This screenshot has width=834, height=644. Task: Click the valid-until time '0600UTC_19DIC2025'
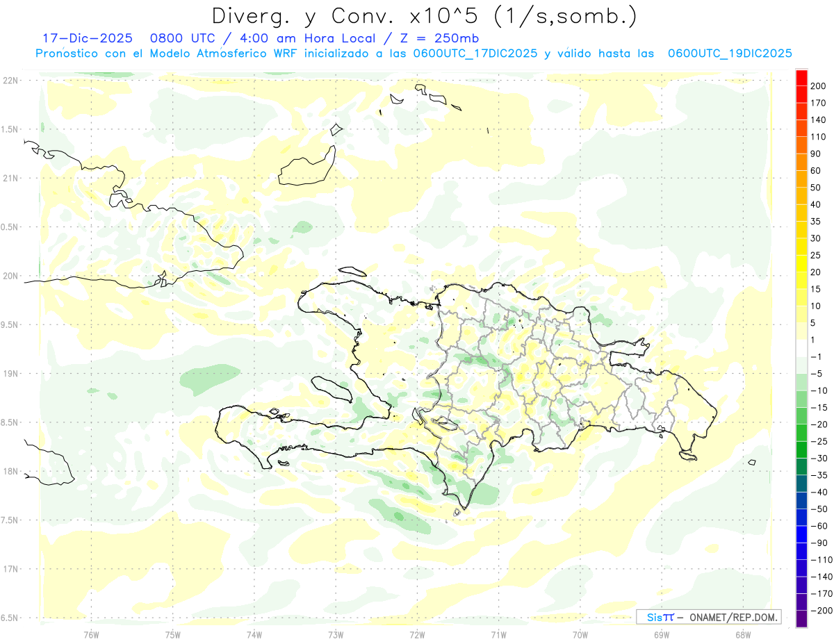coord(730,53)
